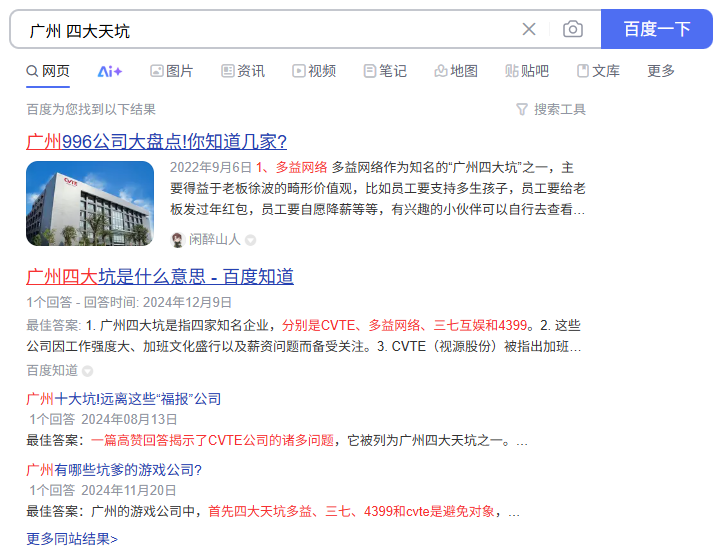Click date text 2024年08月13日
This screenshot has height=560, width=722.
(x=129, y=419)
